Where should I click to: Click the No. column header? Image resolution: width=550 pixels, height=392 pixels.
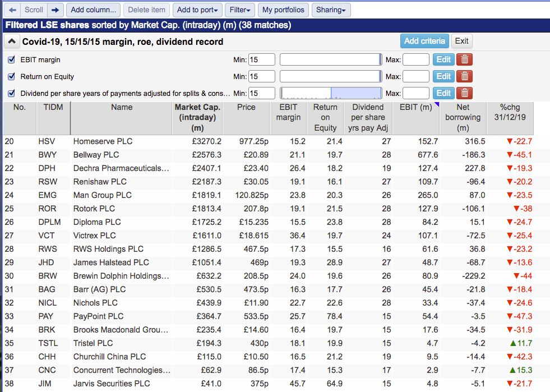(20, 118)
